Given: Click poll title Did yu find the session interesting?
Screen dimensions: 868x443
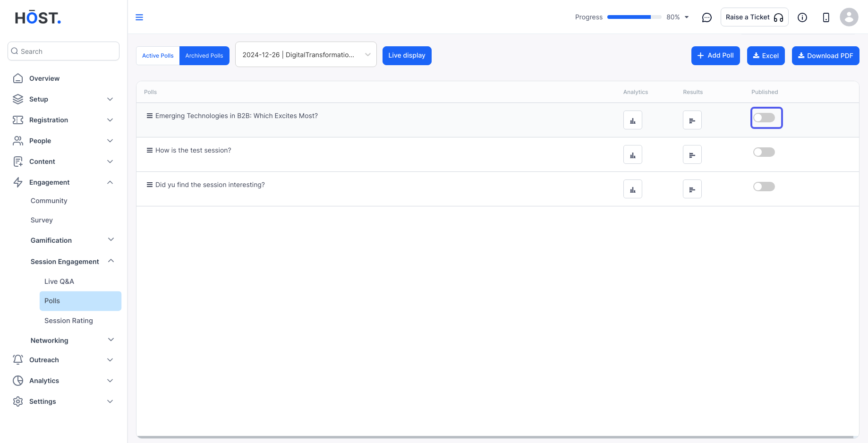Looking at the screenshot, I should (x=210, y=185).
